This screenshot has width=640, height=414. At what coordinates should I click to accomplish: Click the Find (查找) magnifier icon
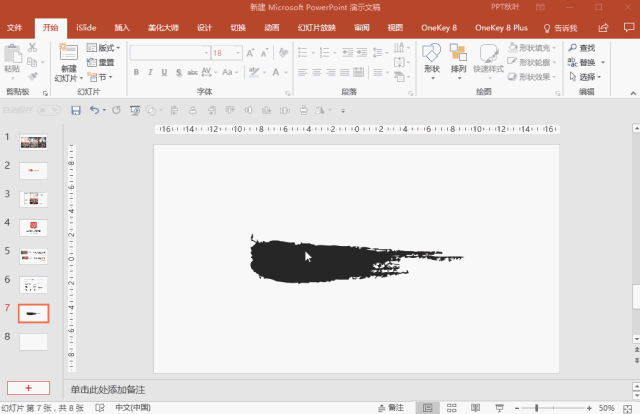pyautogui.click(x=573, y=48)
